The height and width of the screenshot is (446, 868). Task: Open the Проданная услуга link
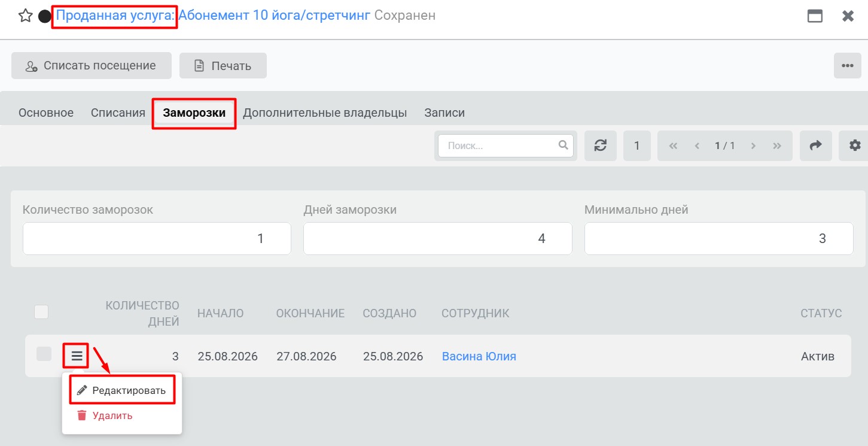point(115,16)
